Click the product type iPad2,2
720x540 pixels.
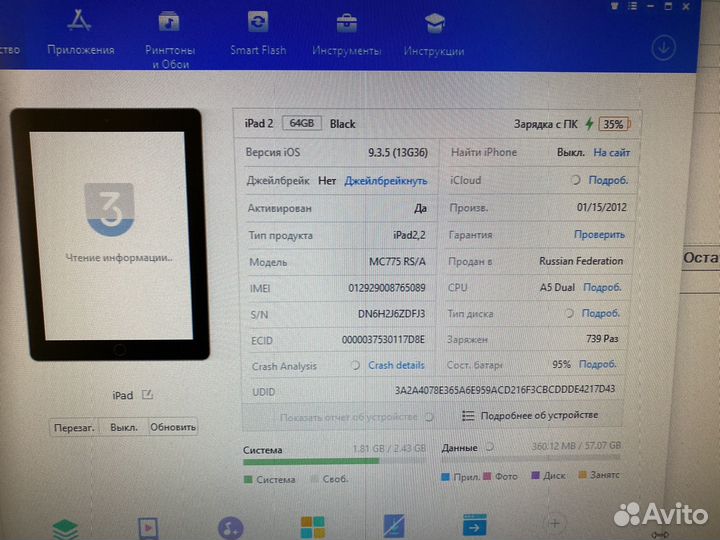tap(409, 235)
